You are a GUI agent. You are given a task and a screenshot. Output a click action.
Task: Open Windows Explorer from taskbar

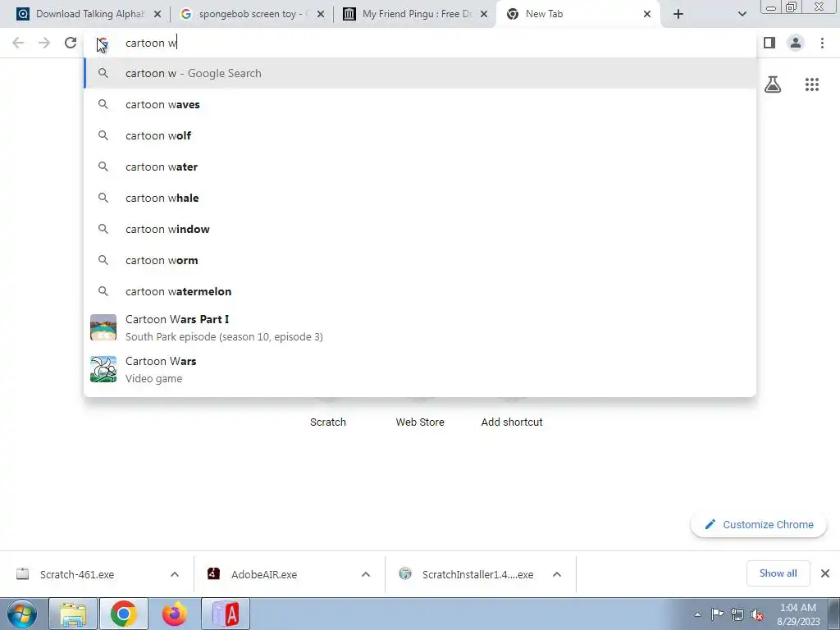(73, 614)
